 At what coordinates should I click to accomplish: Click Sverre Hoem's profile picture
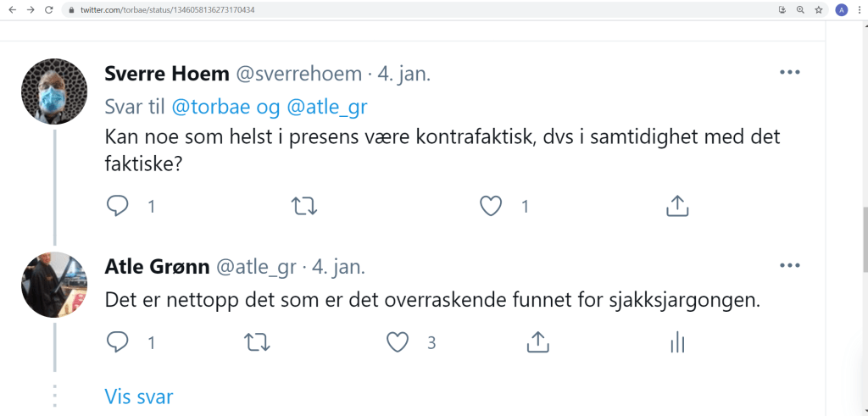tap(54, 91)
